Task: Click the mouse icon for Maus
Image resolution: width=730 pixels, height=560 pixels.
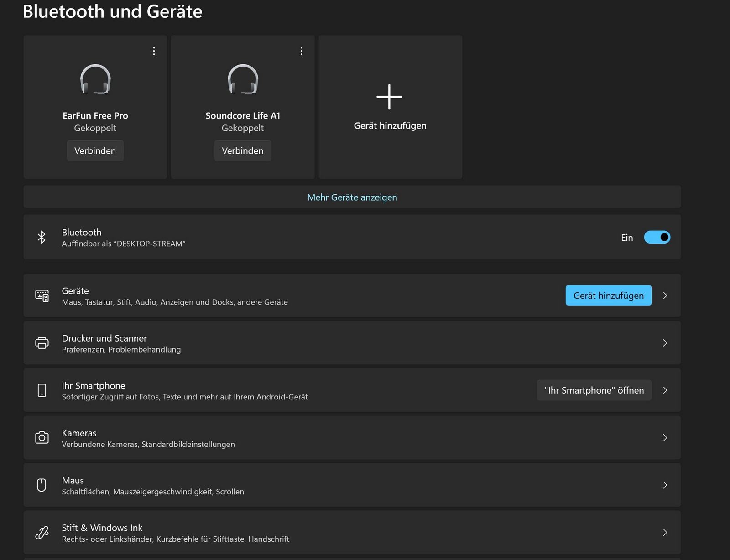Action: [42, 485]
